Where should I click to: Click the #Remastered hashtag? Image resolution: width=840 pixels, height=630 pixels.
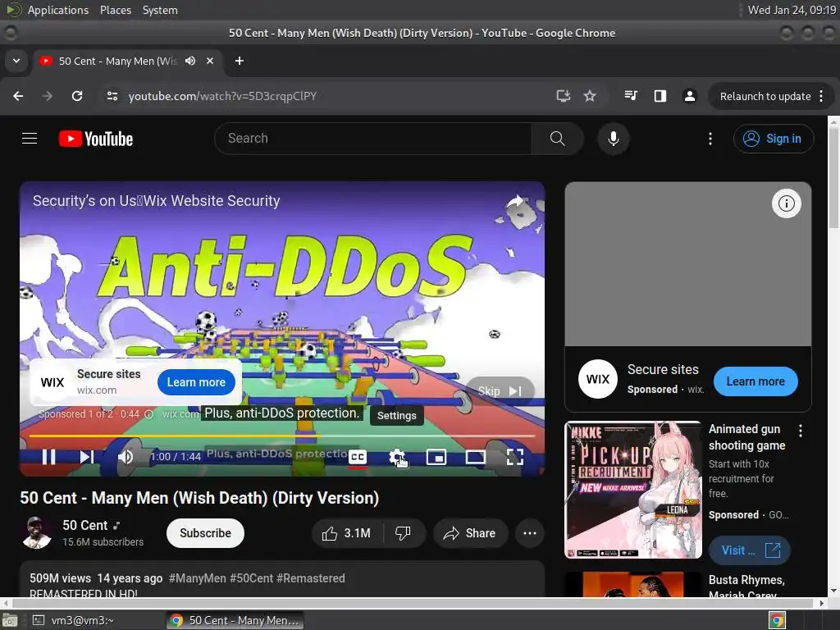(x=311, y=578)
